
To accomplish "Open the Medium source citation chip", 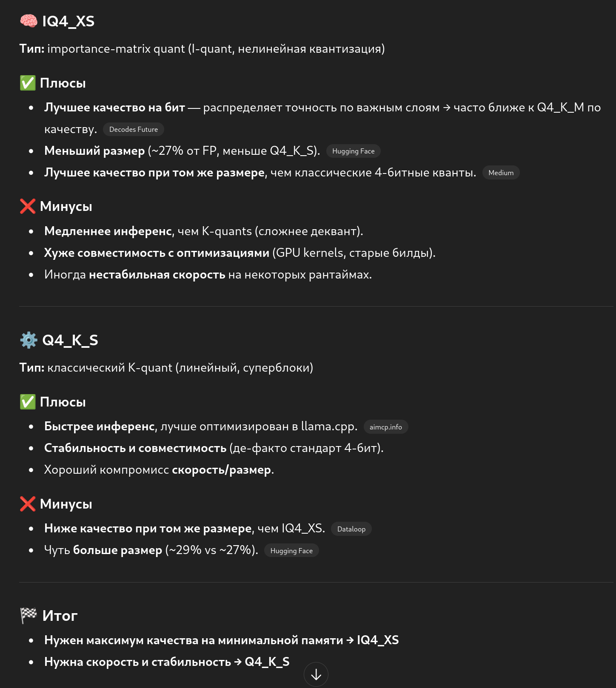I will point(501,173).
